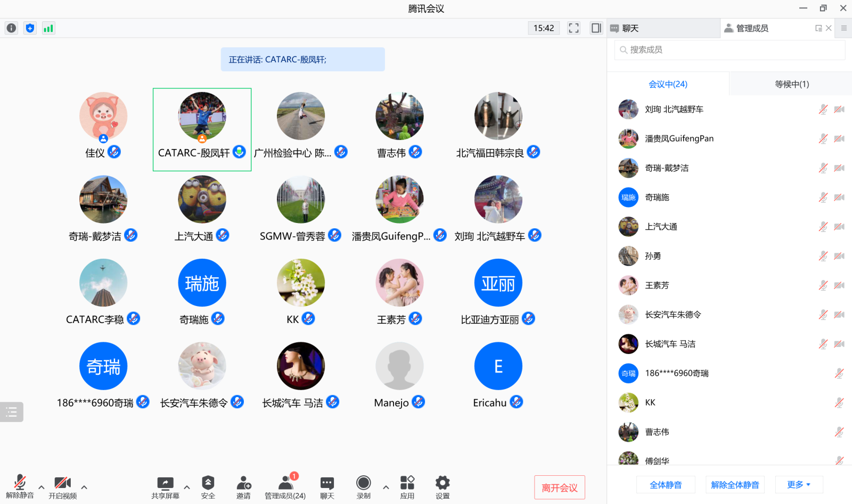This screenshot has width=852, height=504.
Task: Check the green network signal icon
Action: [48, 28]
